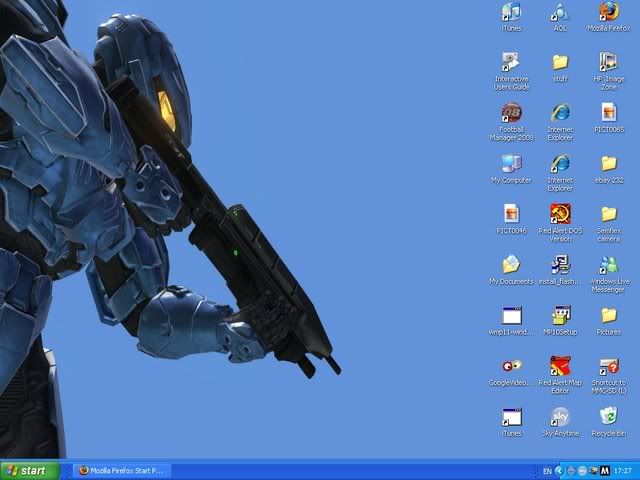Open My Computer

point(511,169)
